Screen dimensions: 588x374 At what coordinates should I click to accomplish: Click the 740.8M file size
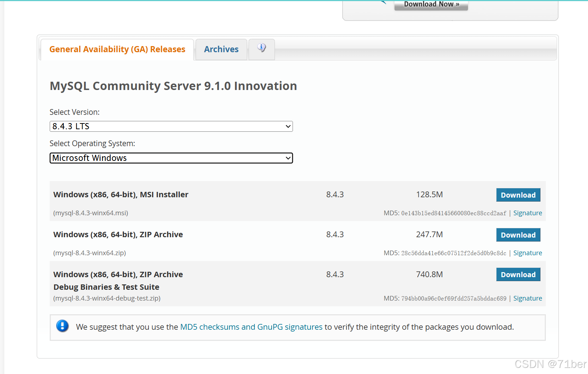coord(429,274)
